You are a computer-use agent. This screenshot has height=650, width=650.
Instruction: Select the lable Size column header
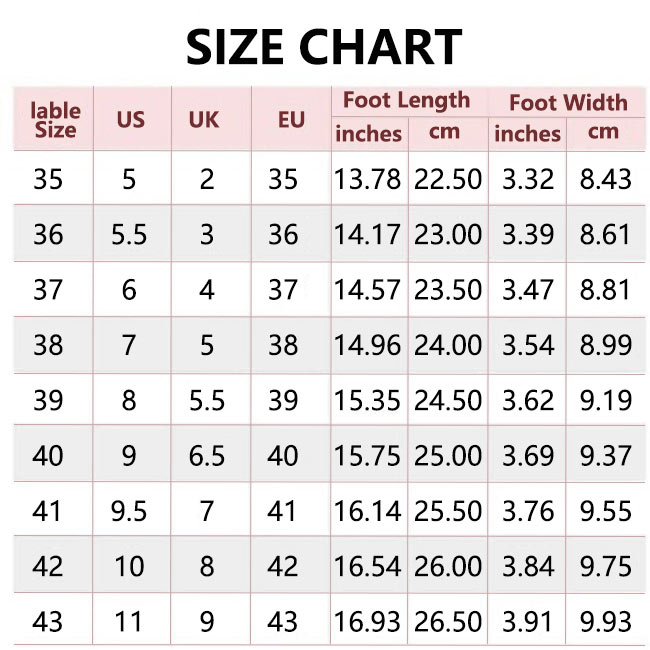click(56, 120)
